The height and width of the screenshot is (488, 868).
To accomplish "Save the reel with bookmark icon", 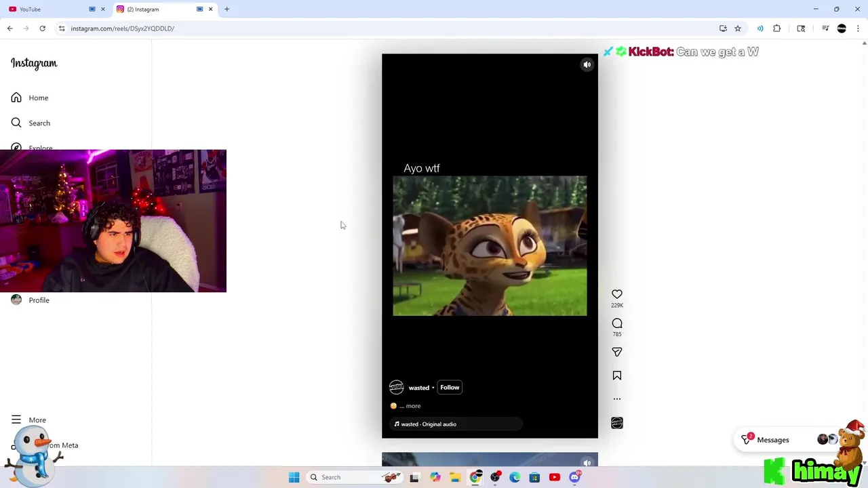I will click(617, 375).
